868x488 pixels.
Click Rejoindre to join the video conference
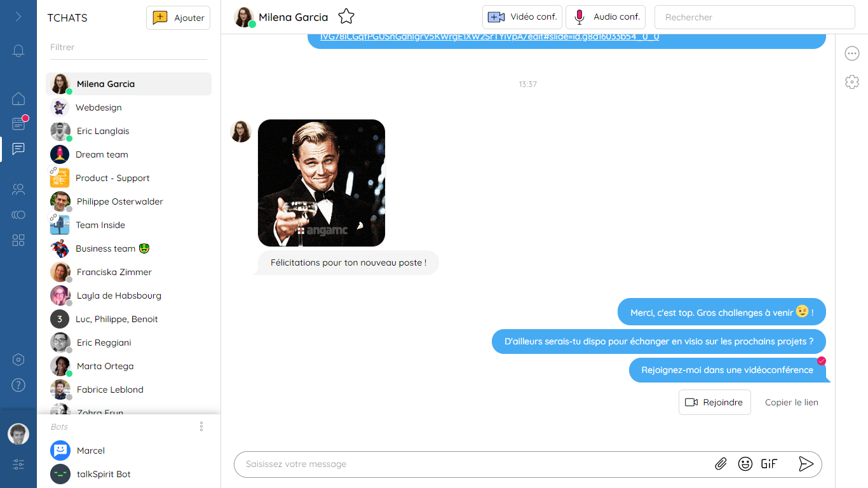tap(715, 402)
